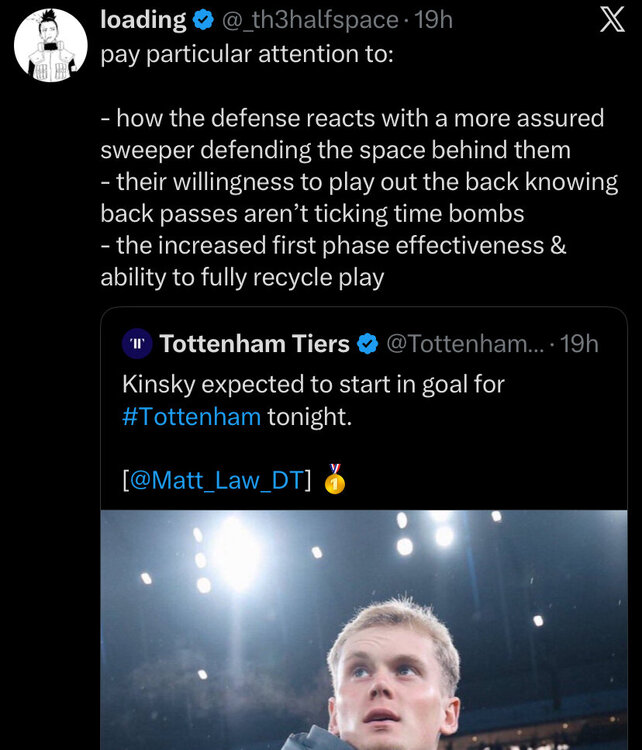Viewport: 642px width, 750px height.
Task: Click the loading display name
Action: (x=143, y=20)
